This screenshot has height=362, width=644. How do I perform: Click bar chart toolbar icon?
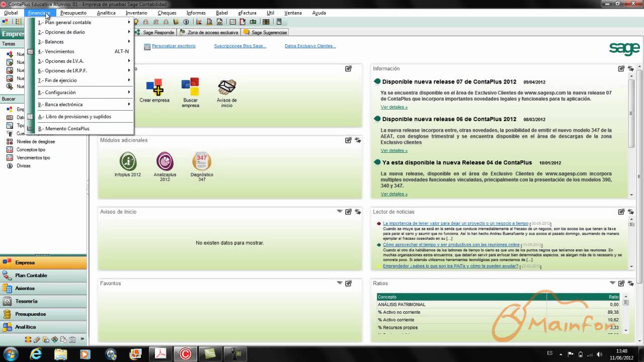point(199,22)
